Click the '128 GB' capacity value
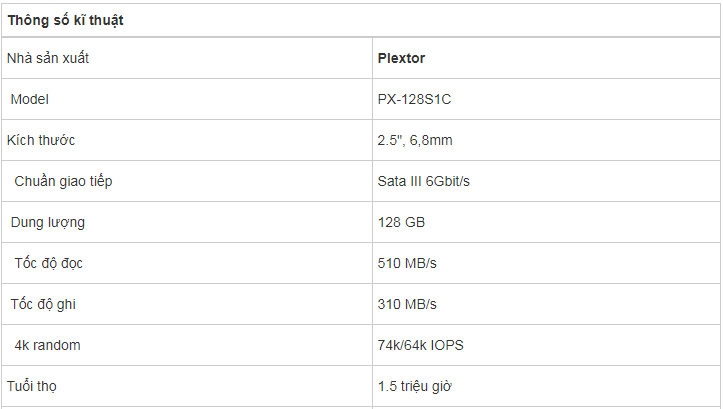The image size is (723, 409). coord(401,222)
